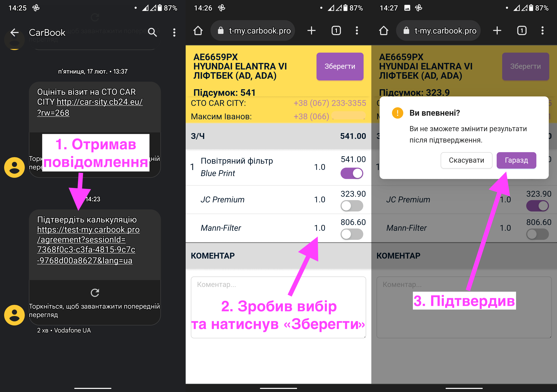The width and height of the screenshot is (557, 392).
Task: Disable the Blue Print 541.00 toggle
Action: click(x=352, y=173)
